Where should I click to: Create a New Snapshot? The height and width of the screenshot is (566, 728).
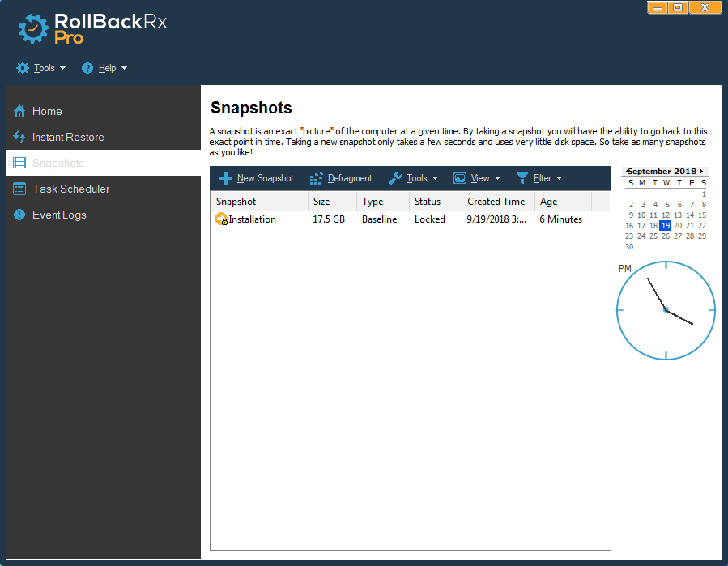click(x=256, y=178)
